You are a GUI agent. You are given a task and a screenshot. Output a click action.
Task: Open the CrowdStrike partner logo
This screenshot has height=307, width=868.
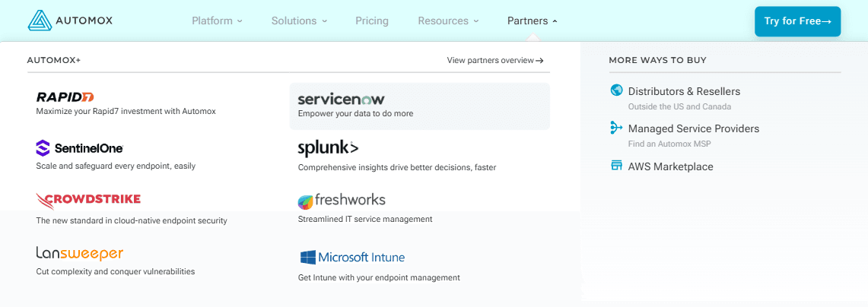coord(88,201)
